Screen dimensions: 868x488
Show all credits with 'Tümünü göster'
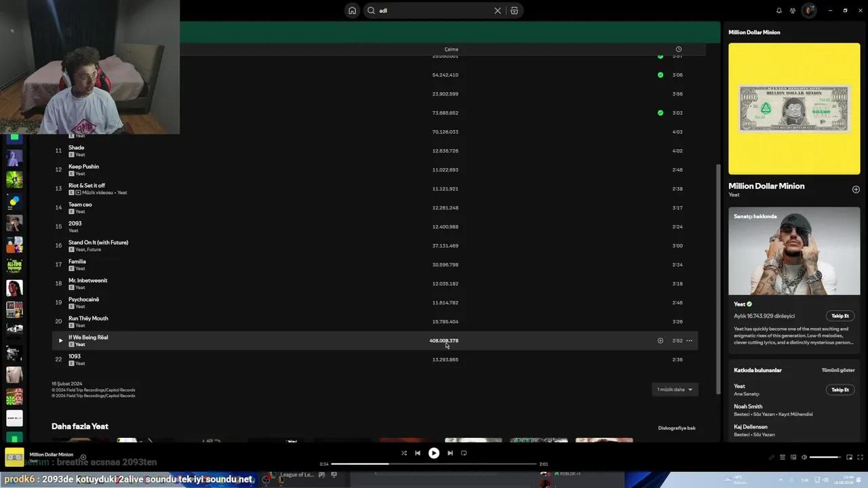coord(838,370)
